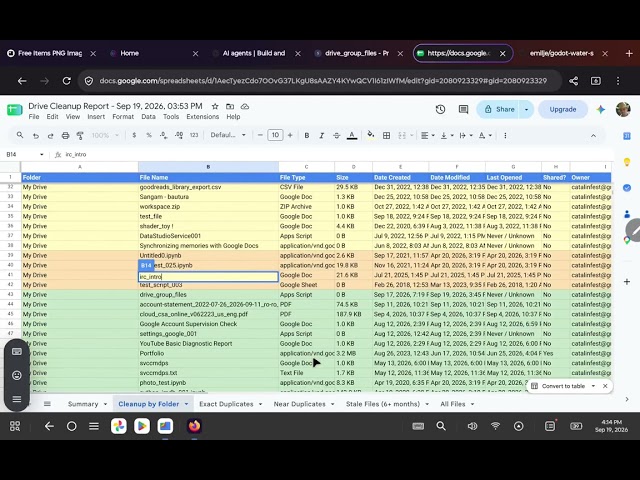Increase decimal places

coord(179,135)
